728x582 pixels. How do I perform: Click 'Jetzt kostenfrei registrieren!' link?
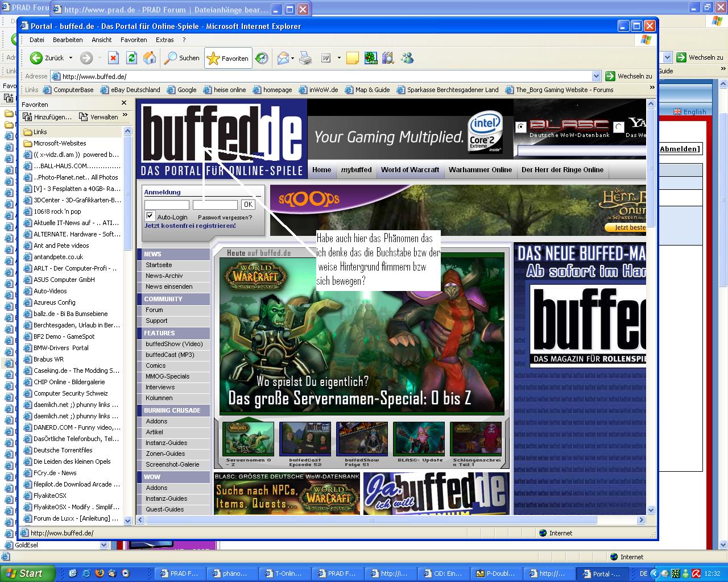pos(190,226)
